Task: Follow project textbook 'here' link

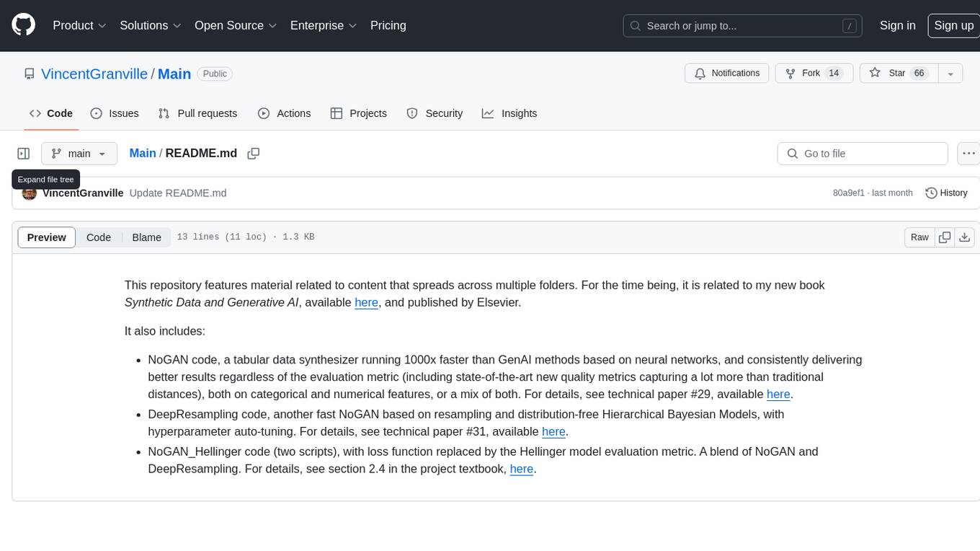Action: (522, 469)
